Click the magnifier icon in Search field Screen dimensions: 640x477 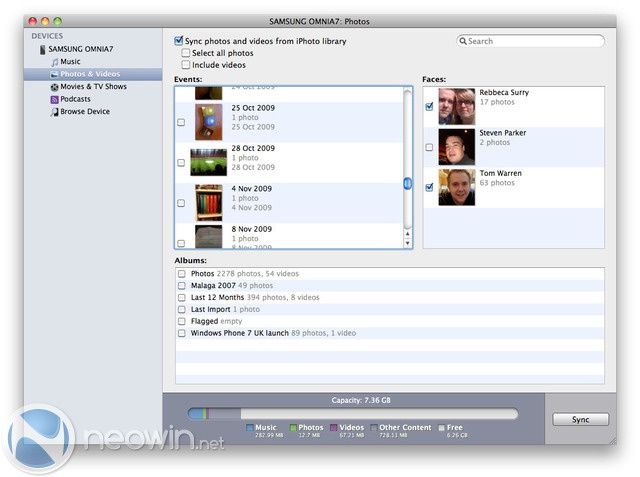coord(463,41)
